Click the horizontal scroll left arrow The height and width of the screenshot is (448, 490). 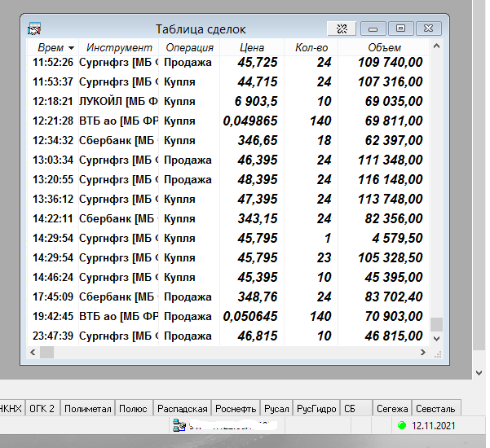33,353
